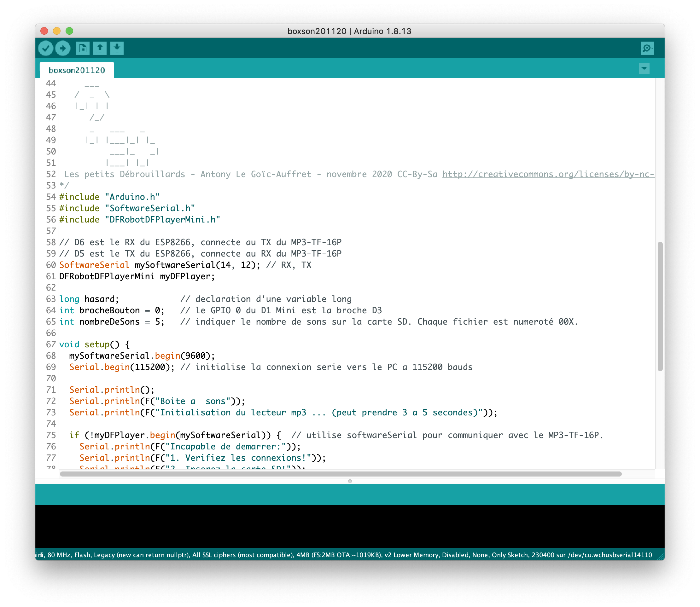Open the tab options dropdown arrow

pos(644,68)
